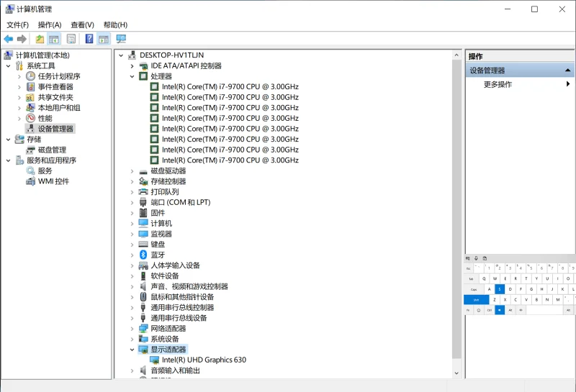Click the device tree scrollbar down arrow
This screenshot has width=576, height=392.
pos(456,373)
